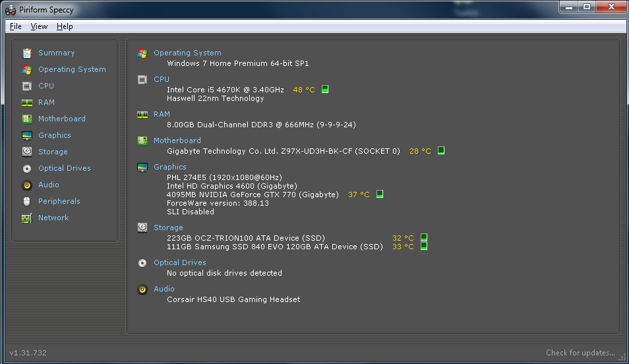629x364 pixels.
Task: Click green temperature indicator next to CPU 48 °C
Action: [325, 89]
